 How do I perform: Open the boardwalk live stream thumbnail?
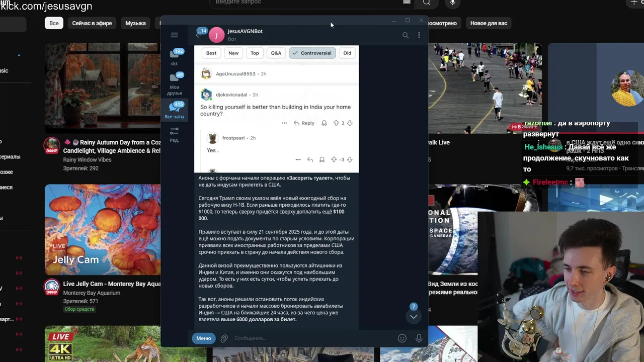[485, 88]
